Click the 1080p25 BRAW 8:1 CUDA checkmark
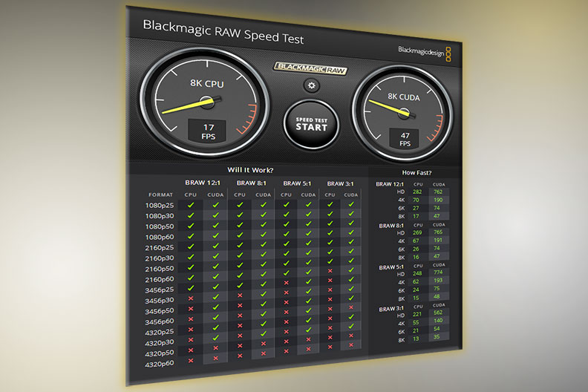Screen dimensions: 588x392 coord(264,205)
